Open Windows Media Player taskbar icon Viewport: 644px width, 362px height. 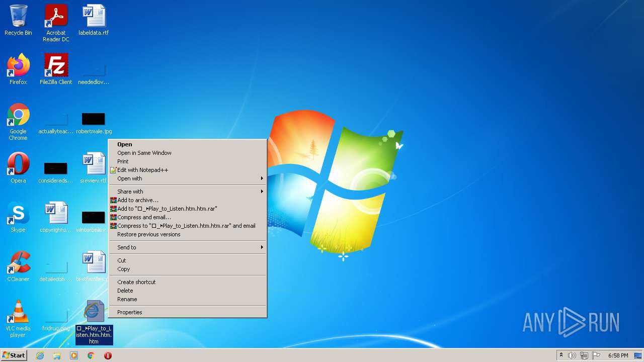click(x=74, y=355)
